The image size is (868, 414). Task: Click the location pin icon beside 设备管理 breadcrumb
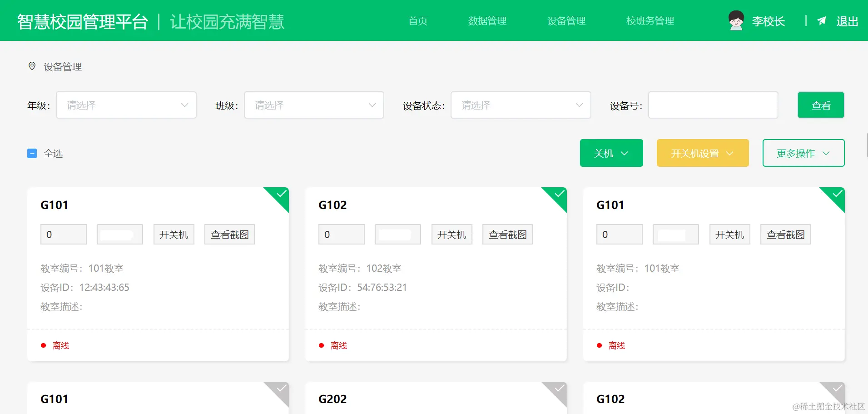32,66
